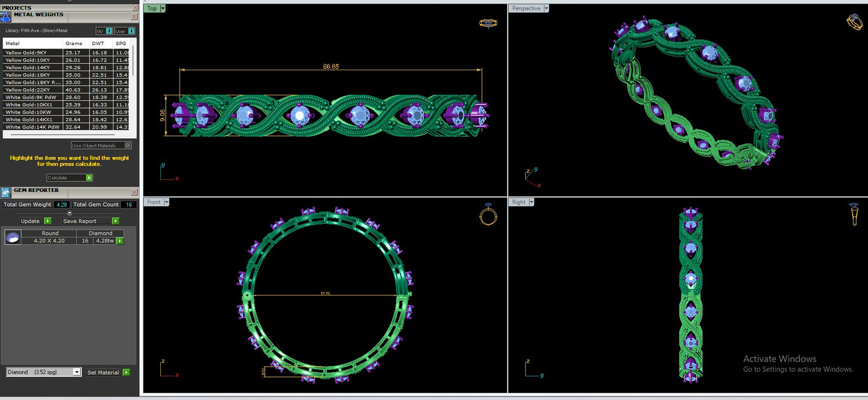868x400 pixels.
Task: Select the Yellow Gold:10KY row
Action: [x=67, y=60]
